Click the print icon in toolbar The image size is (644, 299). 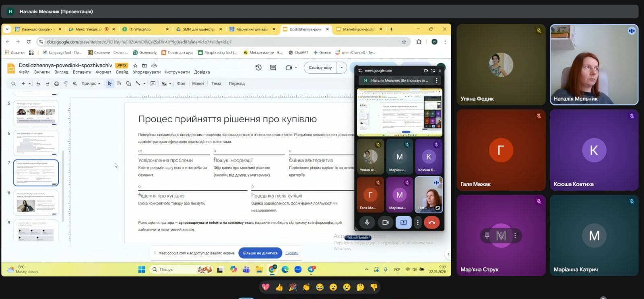coord(56,84)
